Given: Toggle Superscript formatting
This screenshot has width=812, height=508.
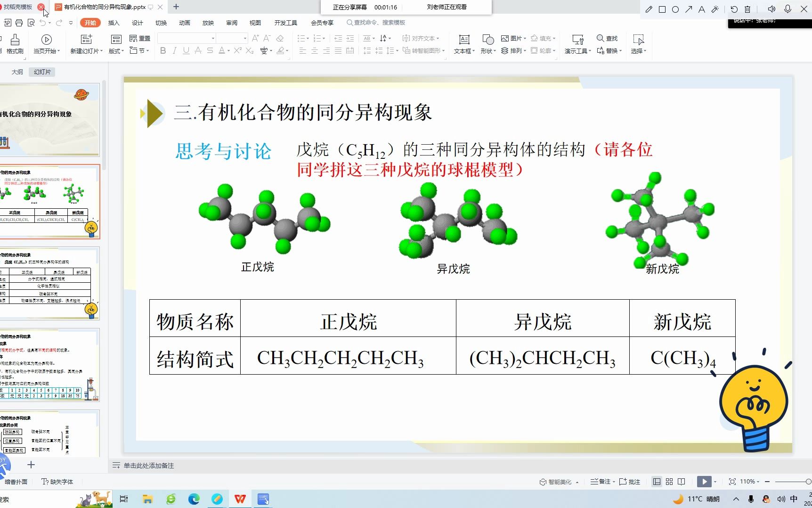Looking at the screenshot, I should (x=237, y=50).
